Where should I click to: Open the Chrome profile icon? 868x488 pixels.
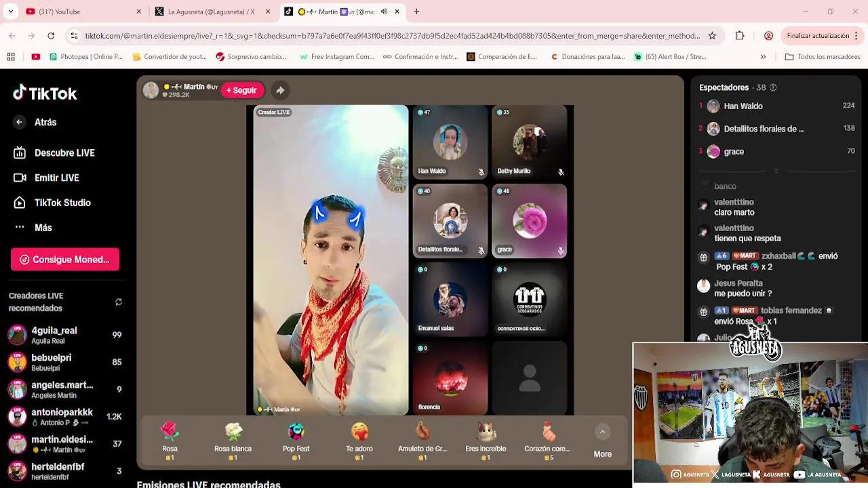[x=768, y=36]
